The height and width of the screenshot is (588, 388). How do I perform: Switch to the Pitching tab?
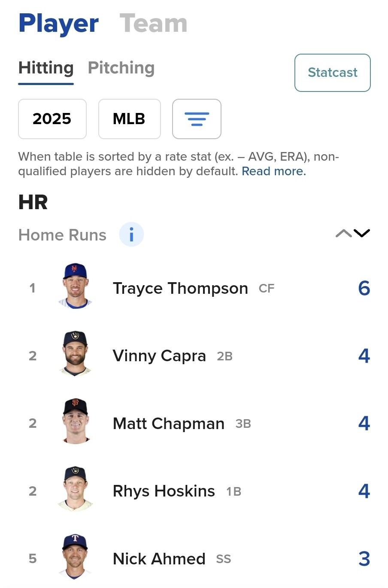point(121,68)
